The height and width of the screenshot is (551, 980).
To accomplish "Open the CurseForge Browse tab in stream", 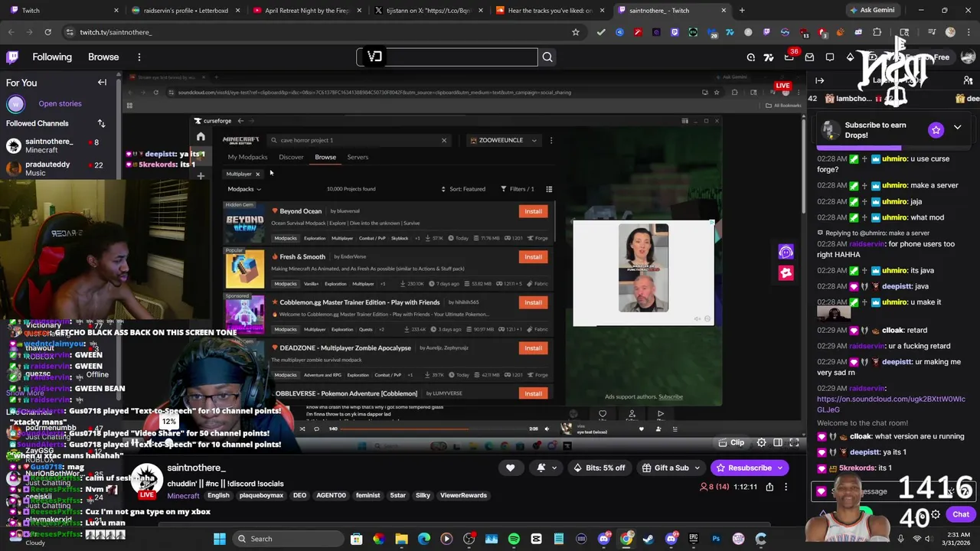I will click(325, 157).
